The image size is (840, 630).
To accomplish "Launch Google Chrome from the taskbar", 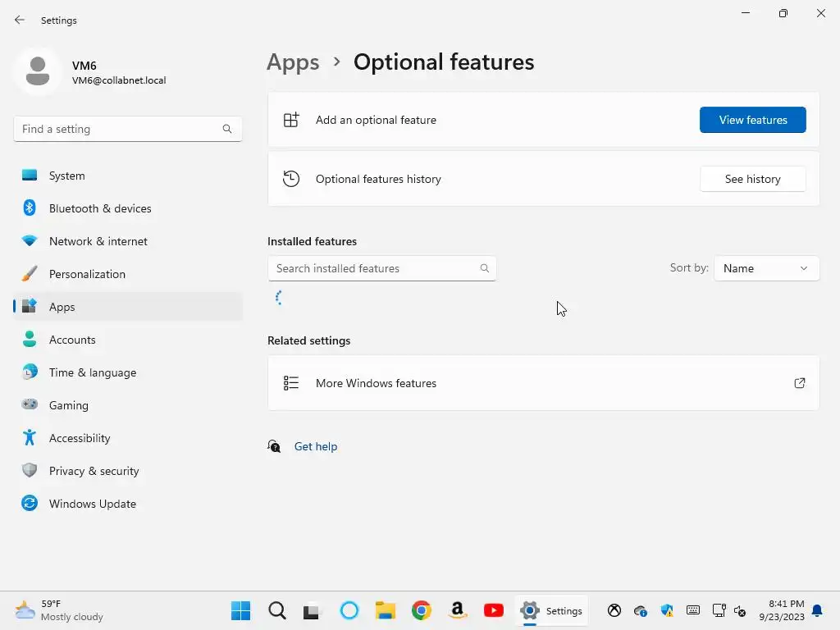I will click(422, 610).
